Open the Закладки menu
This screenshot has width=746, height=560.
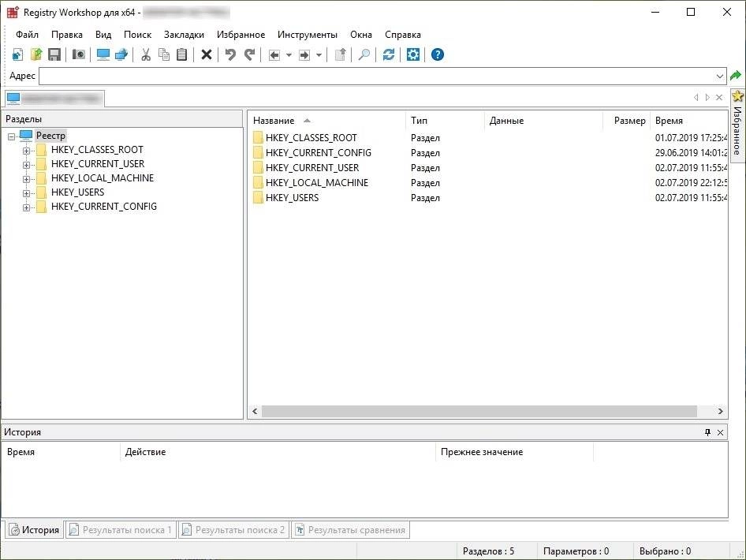pyautogui.click(x=184, y=34)
